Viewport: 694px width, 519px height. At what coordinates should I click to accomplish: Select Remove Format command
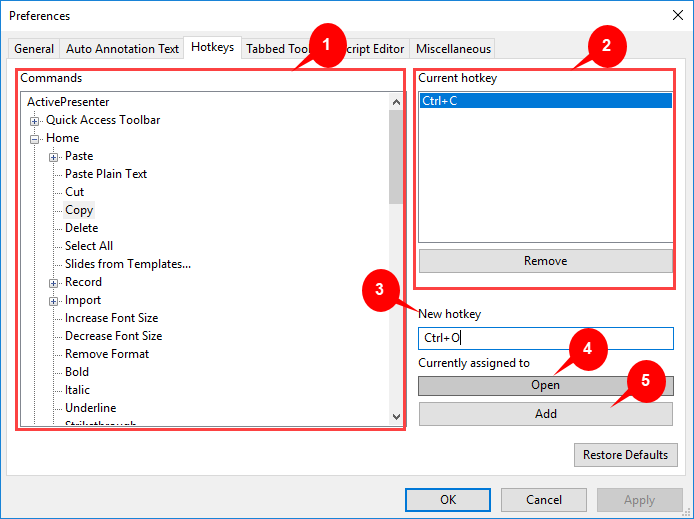point(107,354)
